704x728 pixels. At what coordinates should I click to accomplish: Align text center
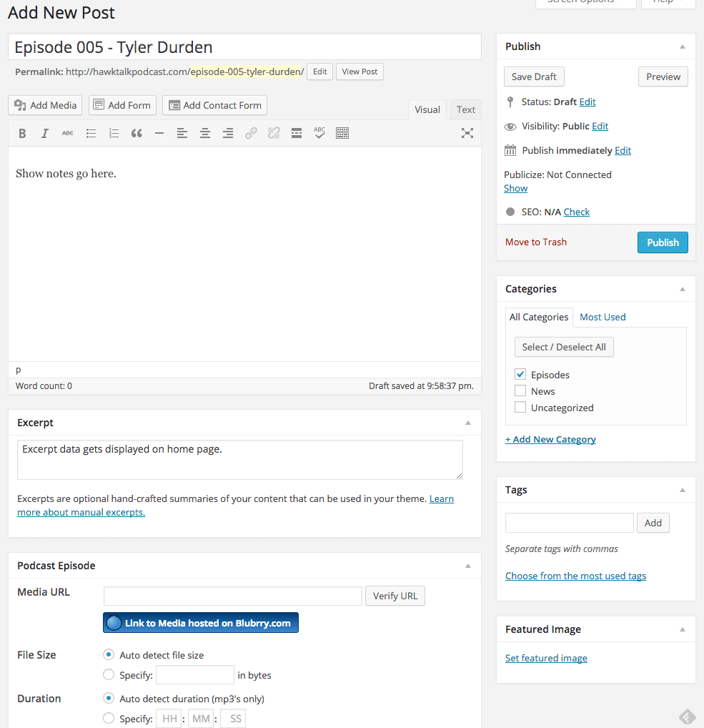[204, 134]
